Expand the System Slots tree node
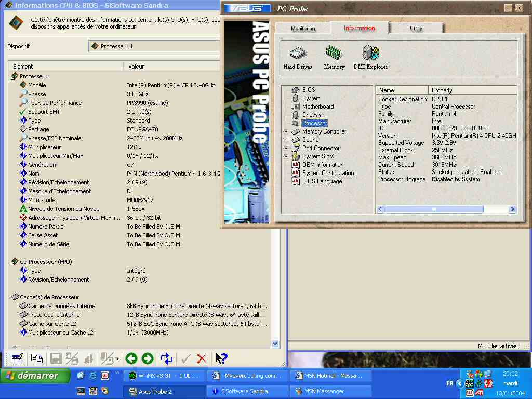The image size is (532, 399). coord(286,156)
